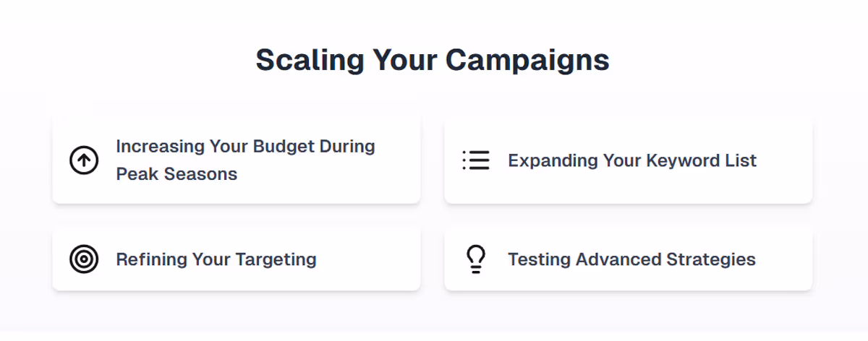Click the Peak Seasons text line

coord(176,174)
